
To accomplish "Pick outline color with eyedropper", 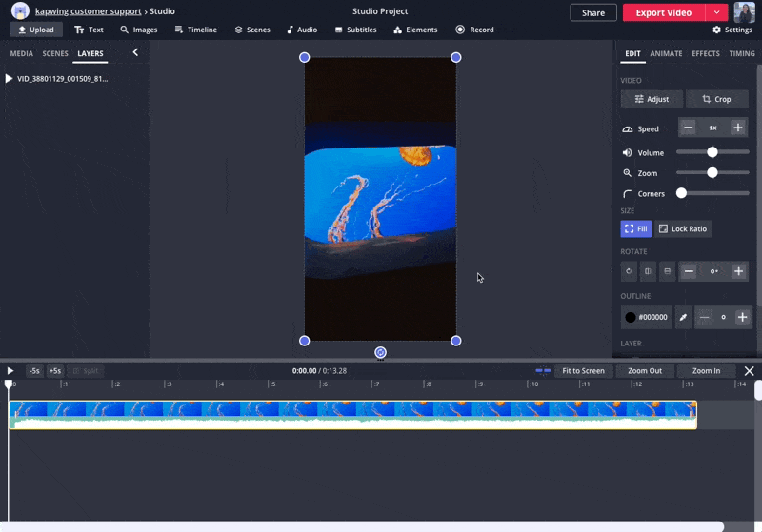I will 683,317.
